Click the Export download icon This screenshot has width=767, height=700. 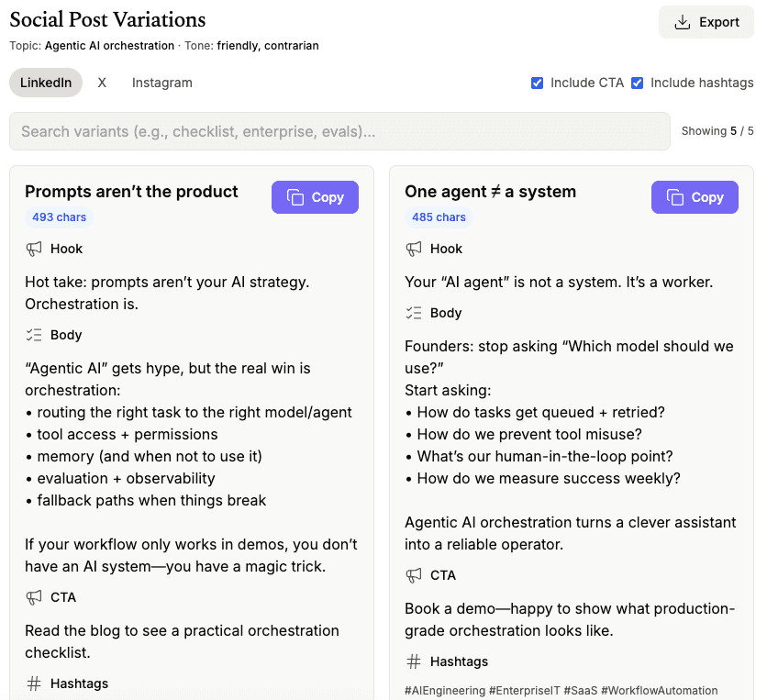[x=682, y=22]
